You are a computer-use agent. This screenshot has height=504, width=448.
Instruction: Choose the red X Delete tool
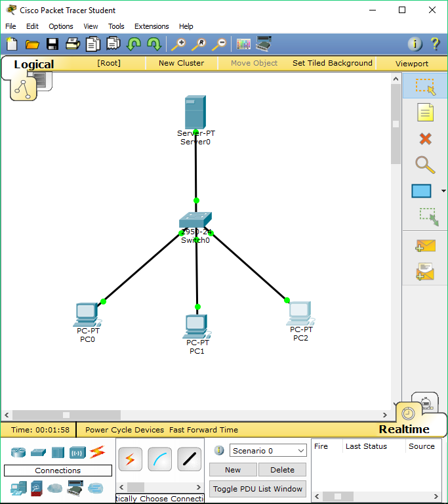tap(425, 139)
